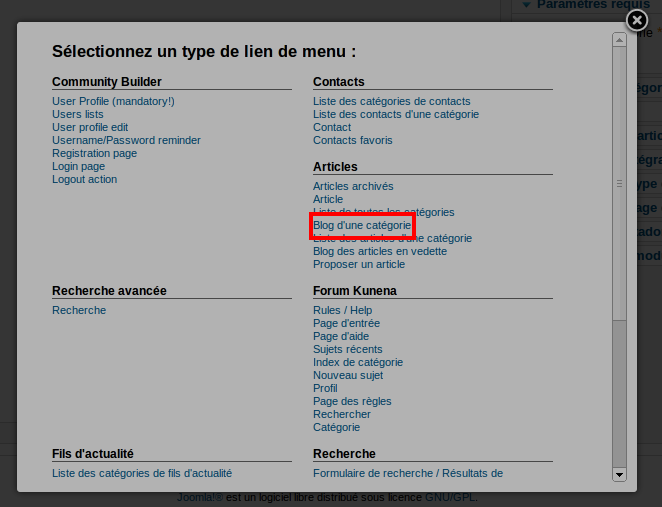This screenshot has width=662, height=507.
Task: Click scrollbar up arrow in dialog
Action: tap(619, 41)
